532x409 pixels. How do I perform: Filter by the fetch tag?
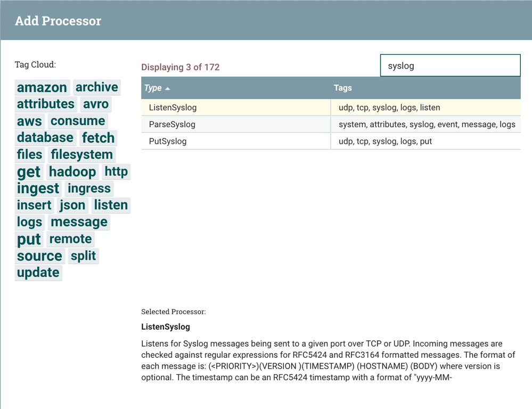pos(99,138)
